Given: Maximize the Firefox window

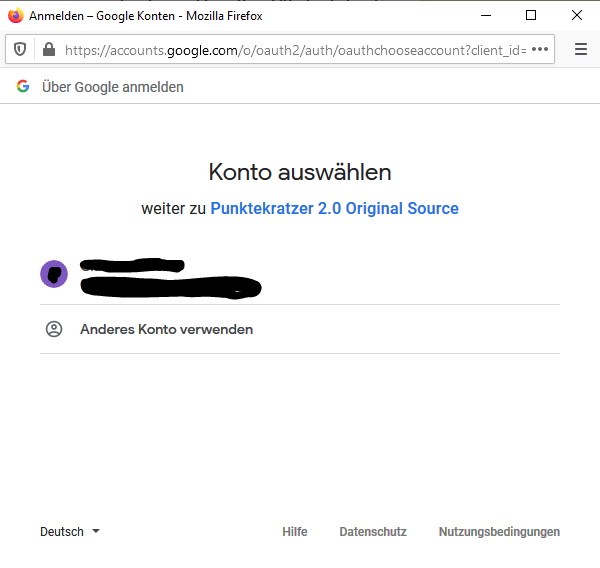Looking at the screenshot, I should pos(531,15).
